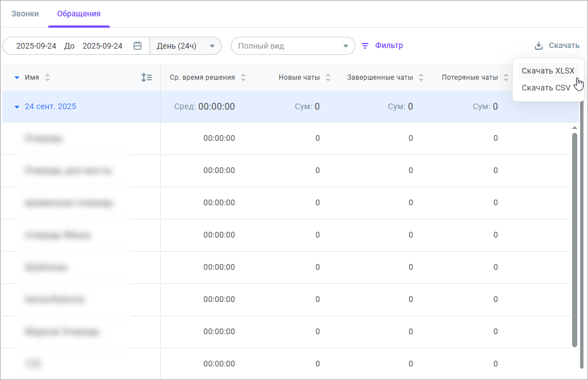Click the Filter funnel icon

(365, 46)
